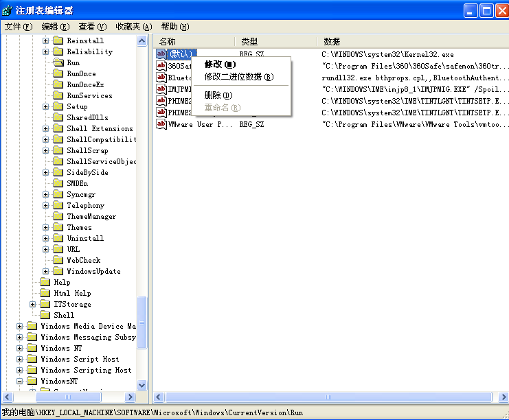Screen dimensions: 509x420
Task: Open the 帮助(H) menu
Action: pyautogui.click(x=175, y=27)
